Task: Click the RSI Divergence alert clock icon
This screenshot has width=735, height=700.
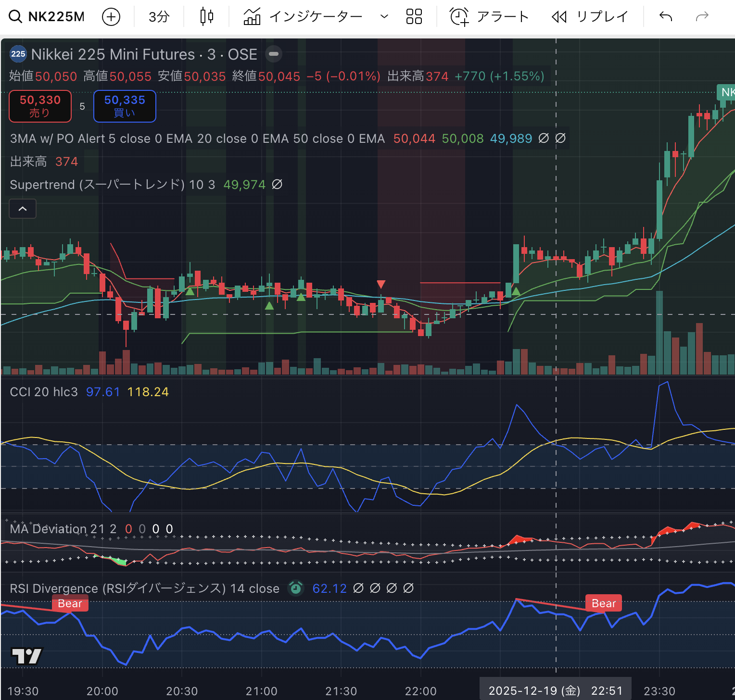Action: tap(296, 588)
